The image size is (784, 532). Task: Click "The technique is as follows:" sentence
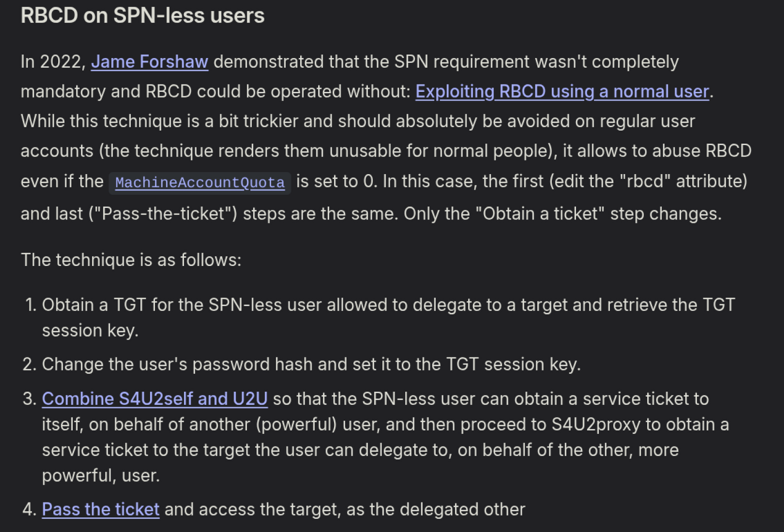pos(131,260)
